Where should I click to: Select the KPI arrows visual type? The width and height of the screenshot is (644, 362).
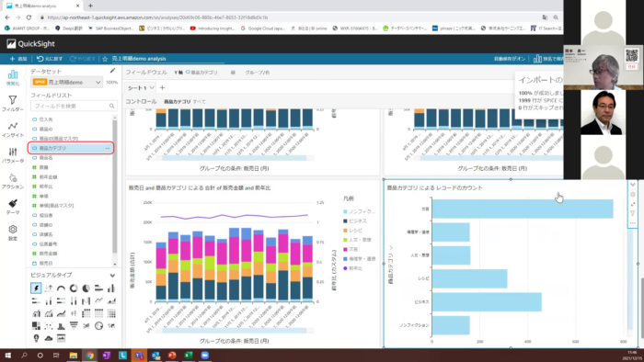point(49,288)
